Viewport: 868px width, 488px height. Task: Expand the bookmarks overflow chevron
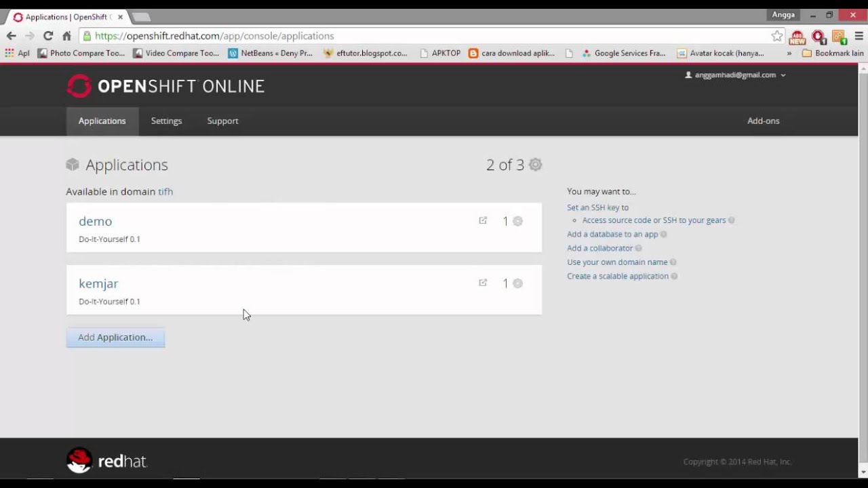(789, 53)
